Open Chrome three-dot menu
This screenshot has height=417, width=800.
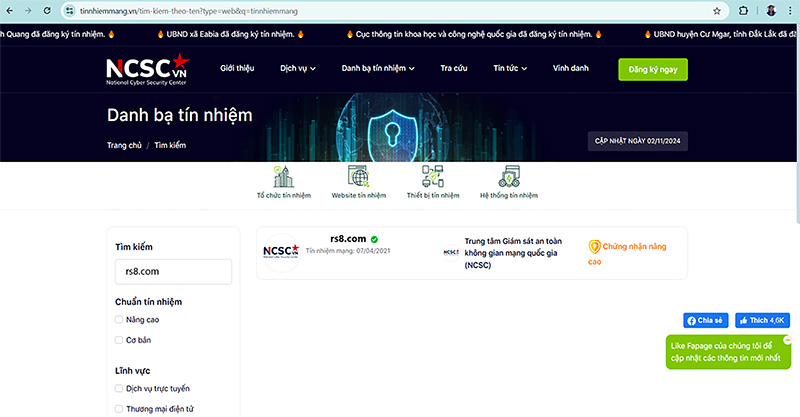[x=790, y=11]
